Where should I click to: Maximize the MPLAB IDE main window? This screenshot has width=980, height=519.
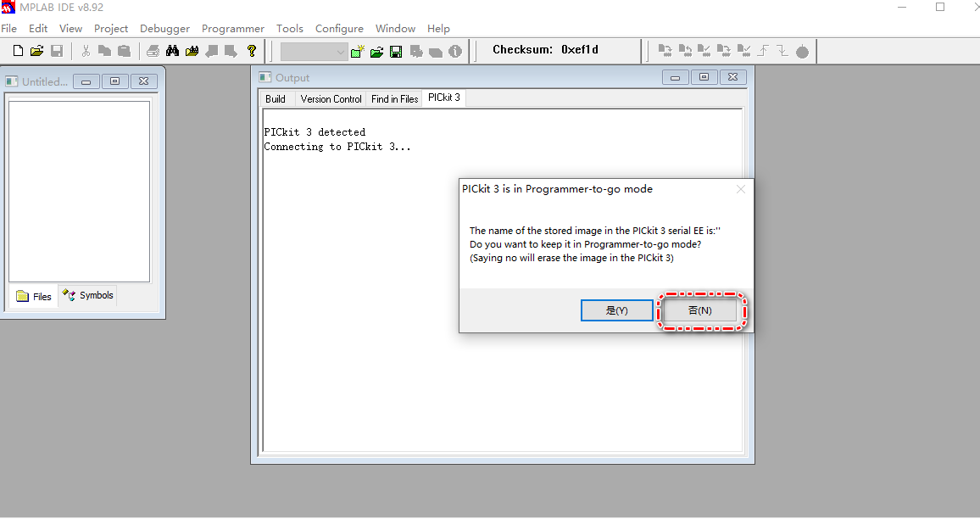[940, 7]
